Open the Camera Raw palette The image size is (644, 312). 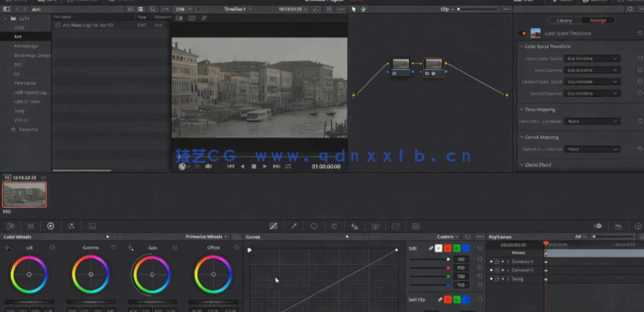11,225
